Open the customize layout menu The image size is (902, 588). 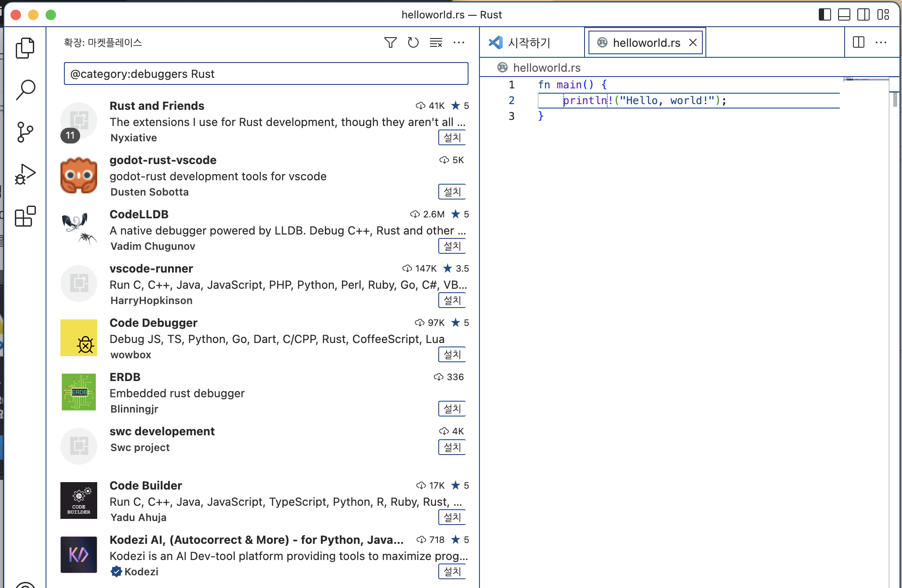883,14
